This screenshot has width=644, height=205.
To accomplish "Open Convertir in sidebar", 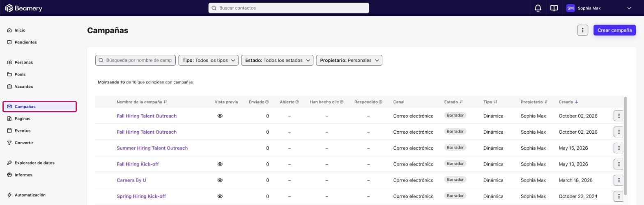I will 24,143.
